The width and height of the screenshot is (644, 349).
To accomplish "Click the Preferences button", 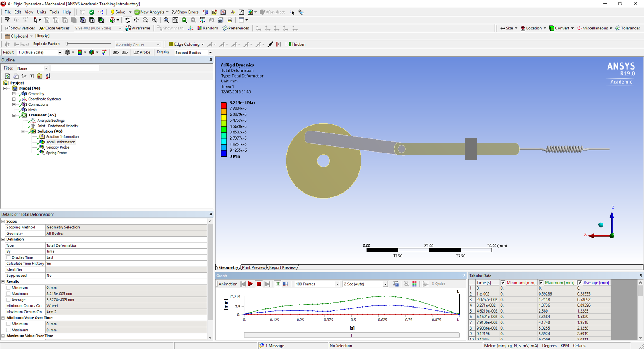I will 235,28.
